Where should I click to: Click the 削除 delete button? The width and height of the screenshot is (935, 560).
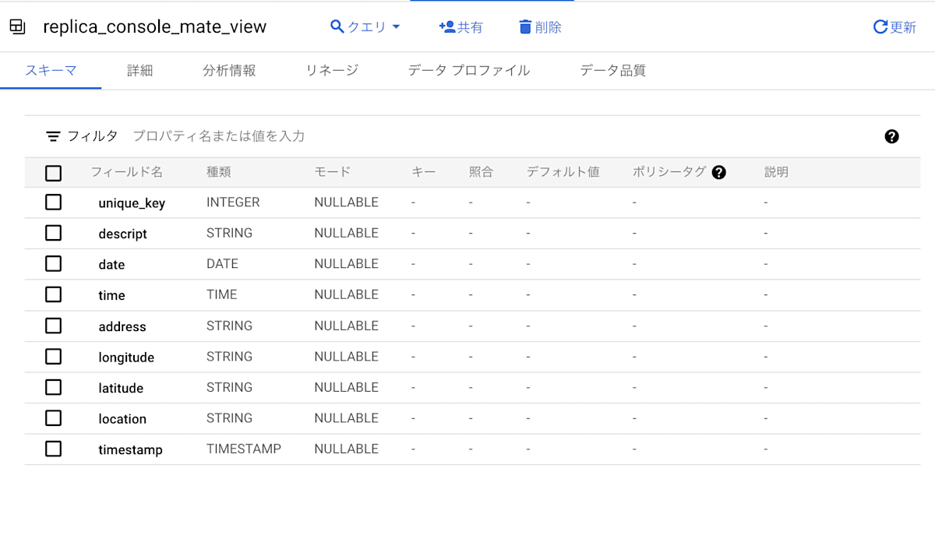pos(540,27)
